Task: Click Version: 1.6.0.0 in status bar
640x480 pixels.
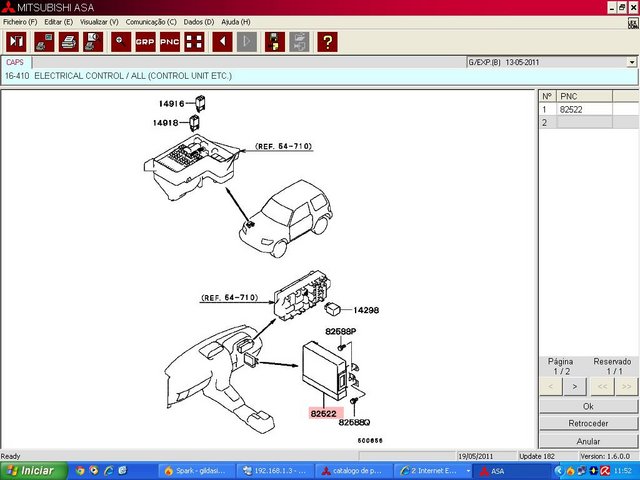Action: point(605,456)
